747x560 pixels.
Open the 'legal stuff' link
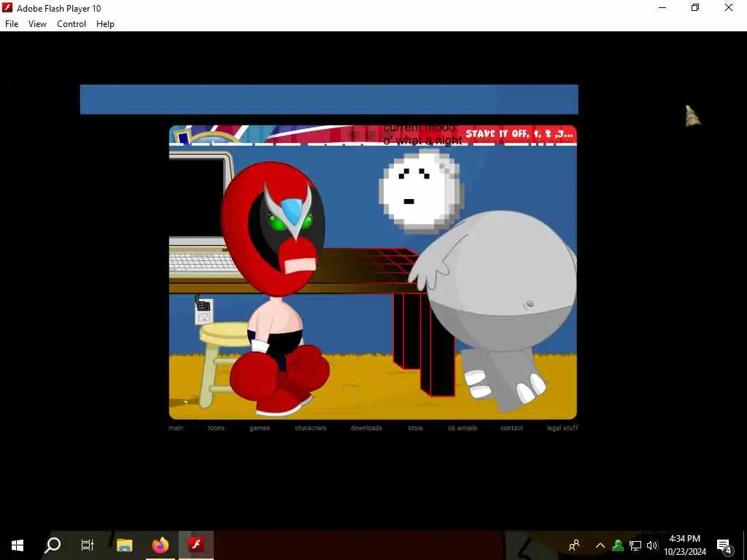pos(562,427)
